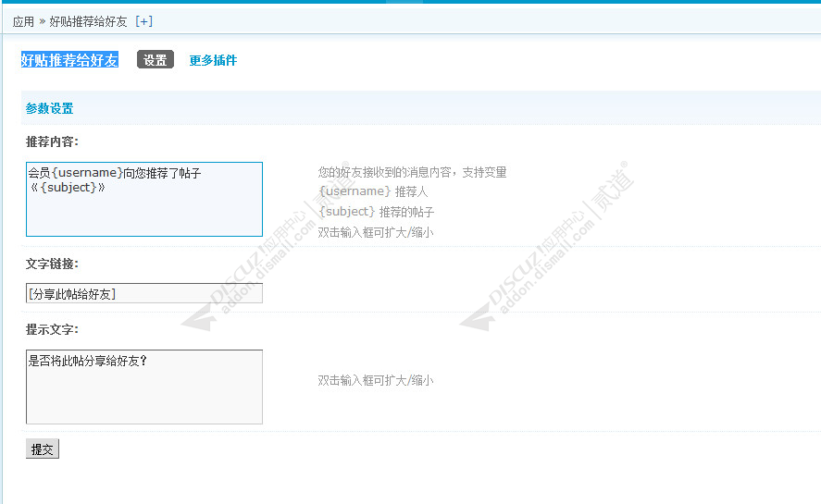
Task: Click the 推荐内容: label
Action: tap(52, 141)
